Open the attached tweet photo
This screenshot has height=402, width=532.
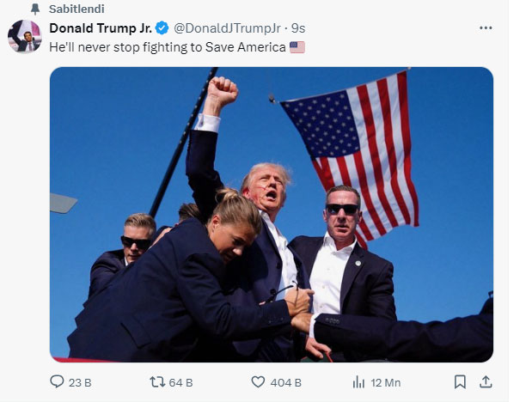(x=272, y=215)
